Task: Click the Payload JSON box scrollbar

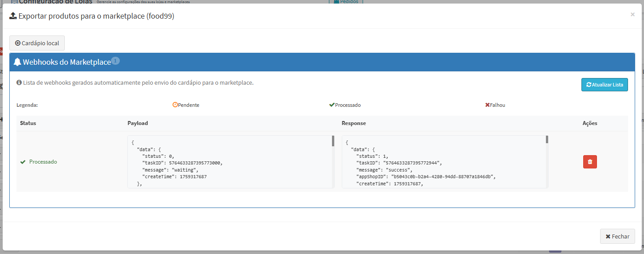Action: [x=333, y=141]
